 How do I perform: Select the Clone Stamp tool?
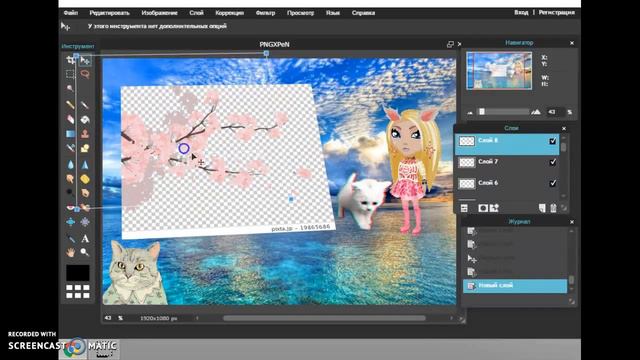point(85,133)
